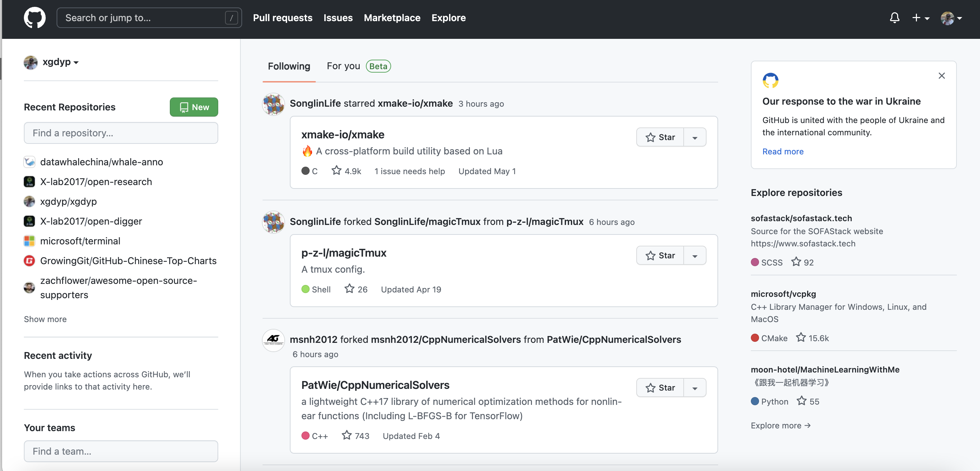Focus the Find a repository input
The width and height of the screenshot is (980, 471).
pos(121,133)
